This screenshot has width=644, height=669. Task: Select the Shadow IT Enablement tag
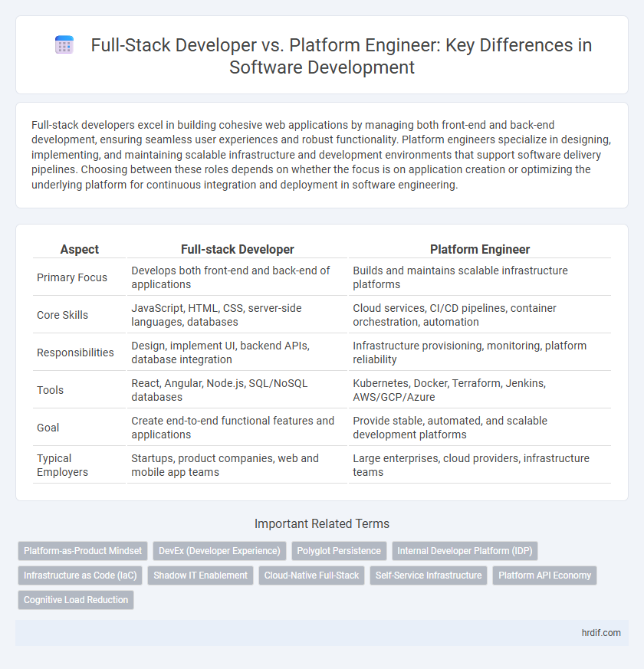201,576
